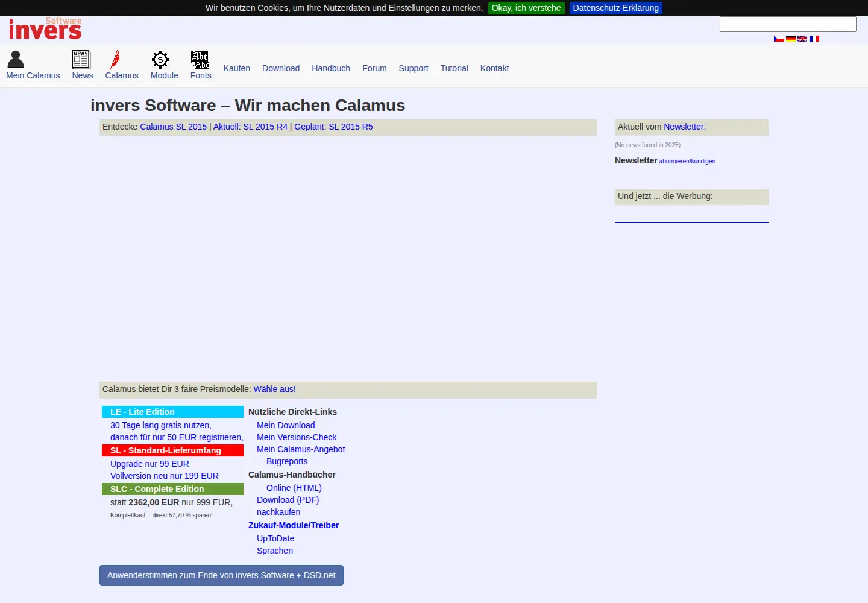Open the 'Mein Calamus-Angebot' link
This screenshot has width=868, height=603.
coord(301,449)
